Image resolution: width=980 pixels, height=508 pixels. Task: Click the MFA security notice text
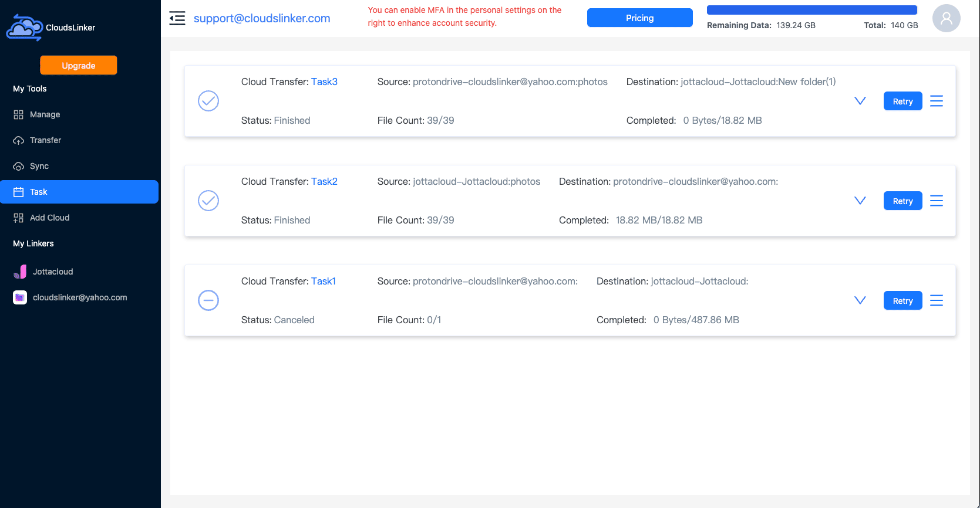tap(464, 16)
